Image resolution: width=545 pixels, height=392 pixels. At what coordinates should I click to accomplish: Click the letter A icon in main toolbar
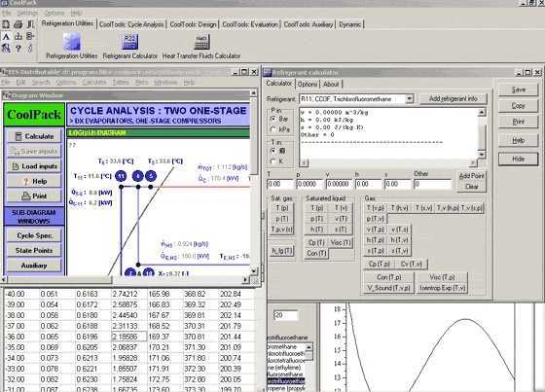[6, 36]
